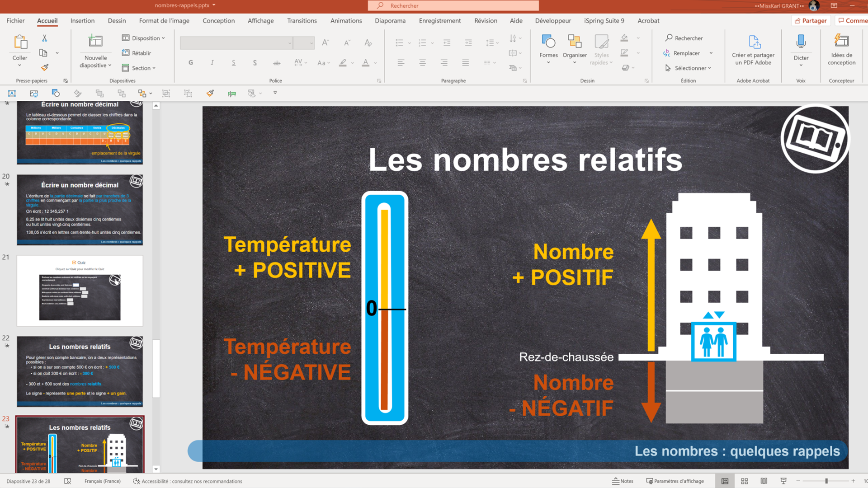Click the clear formatting icon
Viewport: 868px width, 488px height.
coord(368,42)
